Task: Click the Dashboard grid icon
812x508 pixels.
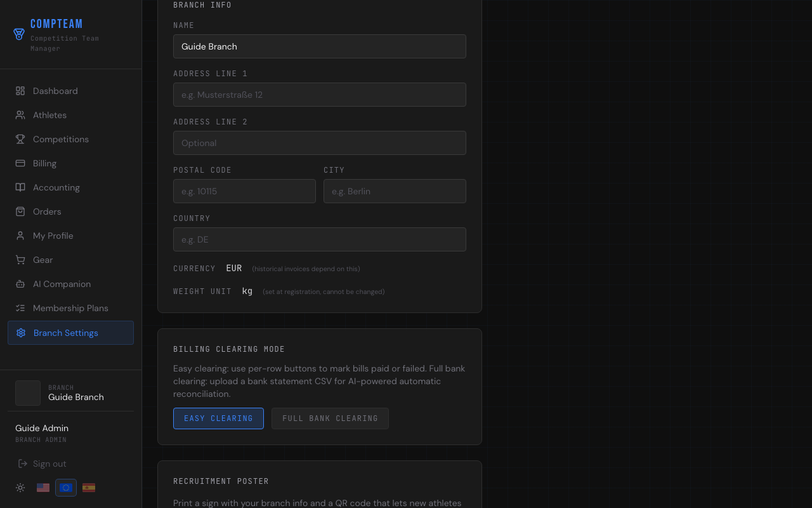Action: [20, 91]
